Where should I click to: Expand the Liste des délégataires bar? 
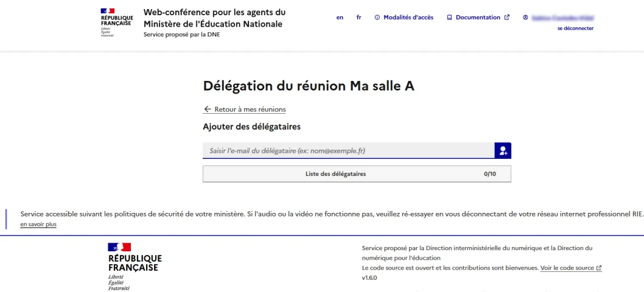coord(357,174)
